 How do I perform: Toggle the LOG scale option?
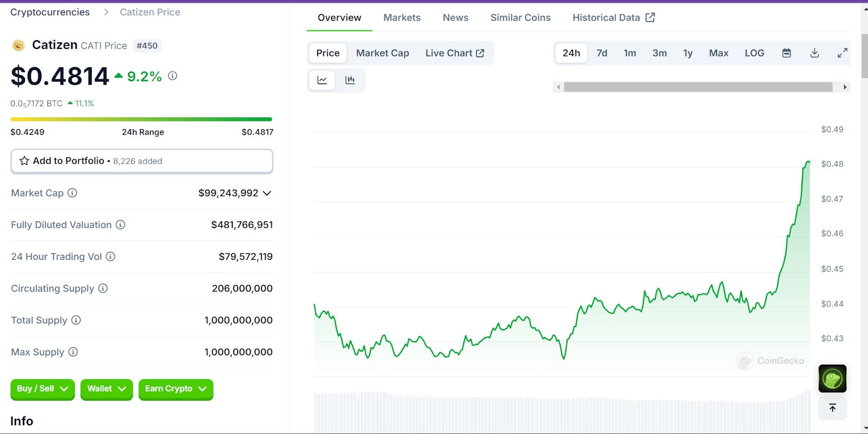click(754, 53)
